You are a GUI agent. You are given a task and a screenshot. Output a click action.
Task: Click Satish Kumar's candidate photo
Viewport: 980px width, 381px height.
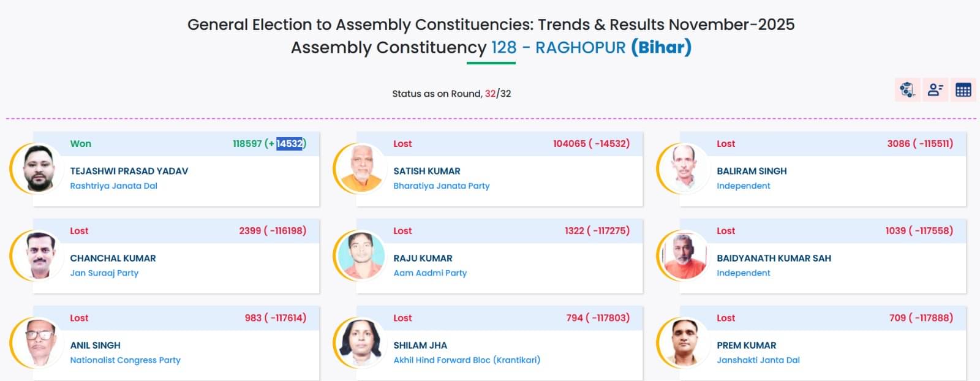tap(362, 169)
